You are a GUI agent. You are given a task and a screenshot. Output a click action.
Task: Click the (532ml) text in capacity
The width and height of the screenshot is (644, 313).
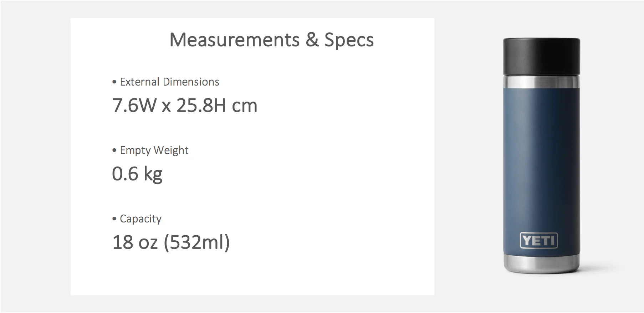point(197,242)
